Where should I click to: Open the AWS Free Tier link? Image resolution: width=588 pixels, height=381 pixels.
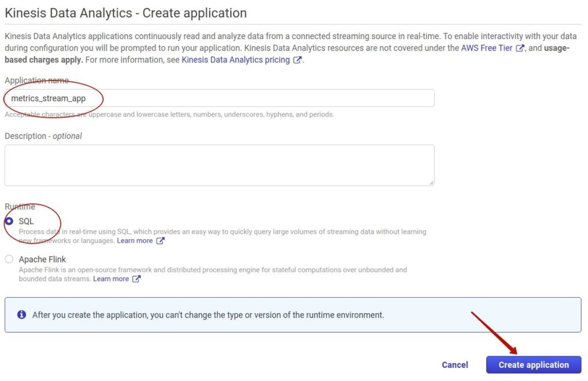tap(486, 48)
